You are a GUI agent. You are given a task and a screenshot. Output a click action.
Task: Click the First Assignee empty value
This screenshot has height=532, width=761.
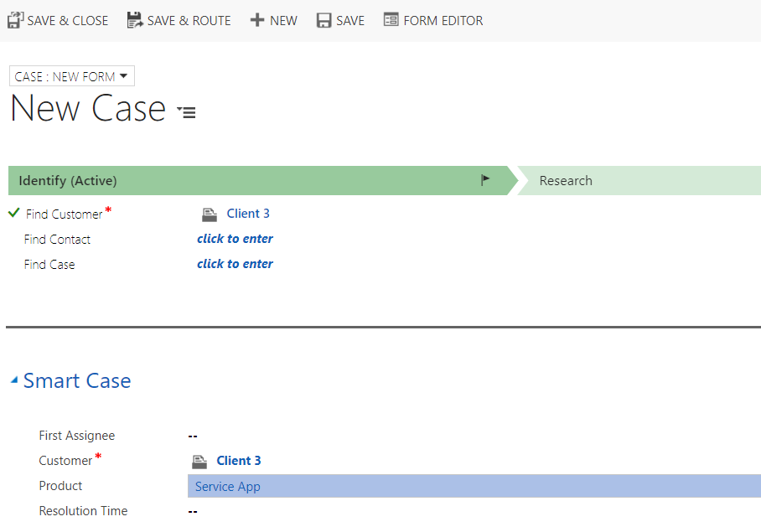point(193,436)
